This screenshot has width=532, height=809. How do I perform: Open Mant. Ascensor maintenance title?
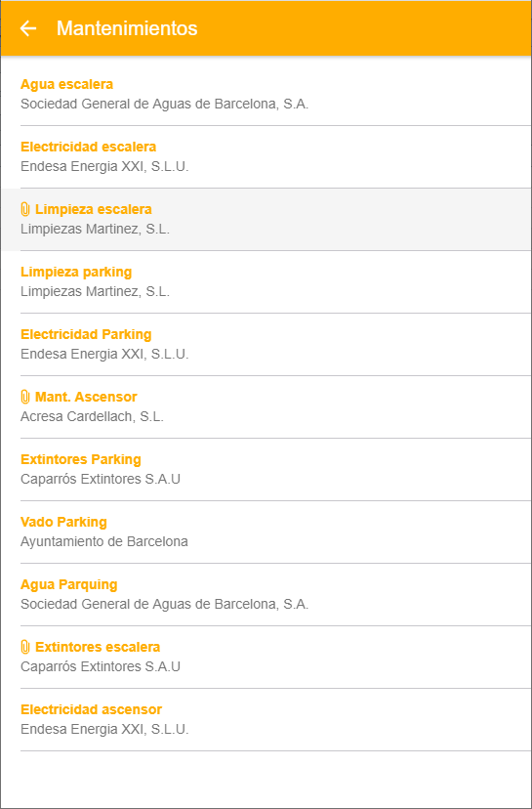tap(86, 397)
